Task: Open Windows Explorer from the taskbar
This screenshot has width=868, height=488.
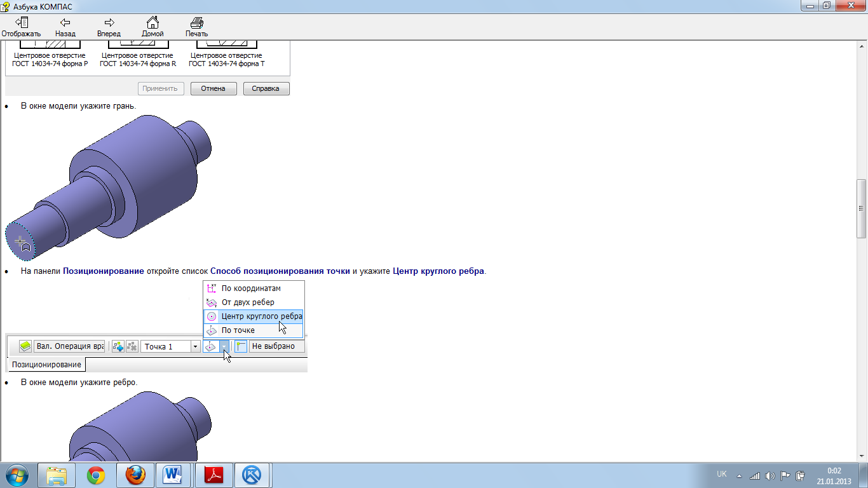Action: point(57,475)
